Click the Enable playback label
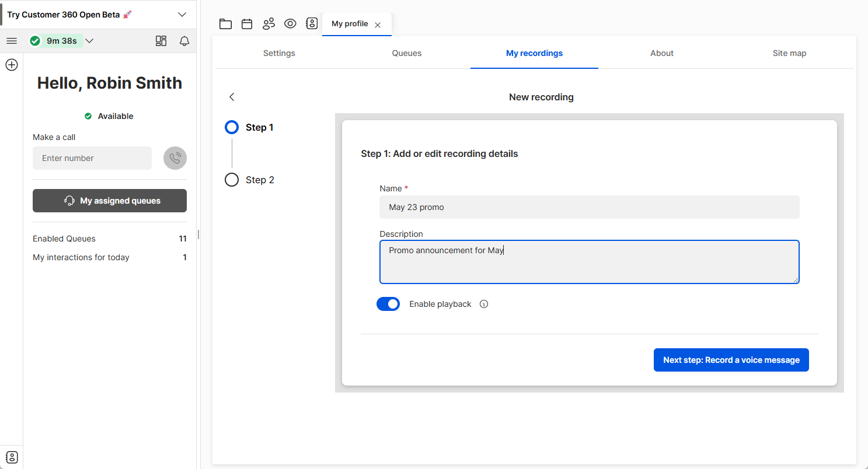The width and height of the screenshot is (868, 469). [440, 304]
